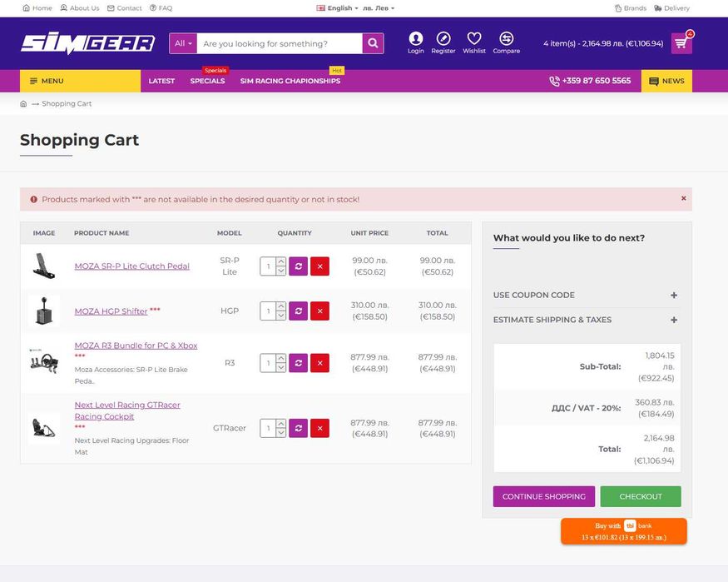Click the green CHECKOUT button
This screenshot has width=728, height=582.
pos(641,496)
